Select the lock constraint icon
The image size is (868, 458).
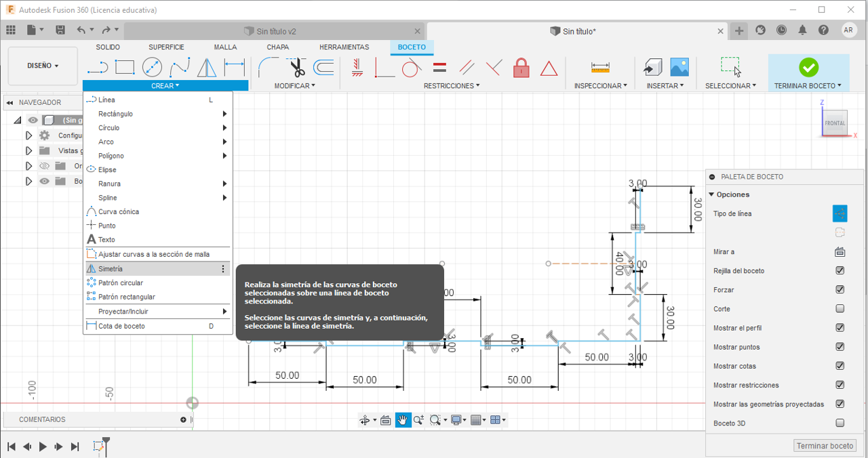(521, 67)
